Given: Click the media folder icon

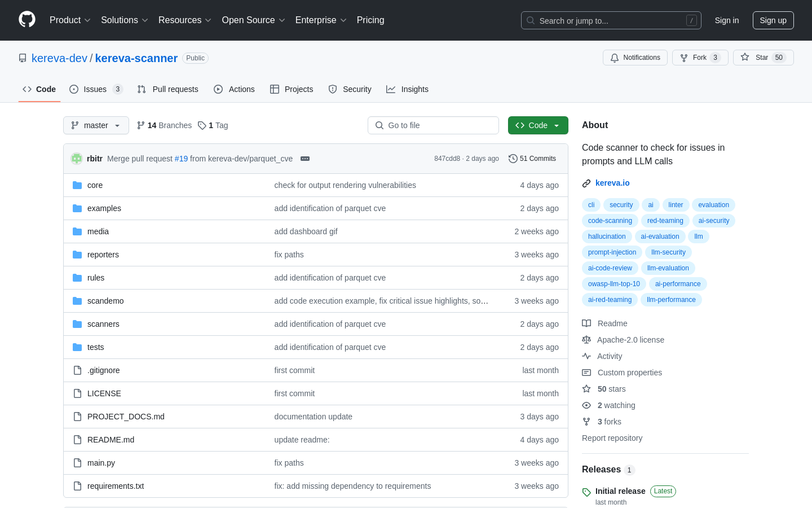Looking at the screenshot, I should click(x=77, y=231).
